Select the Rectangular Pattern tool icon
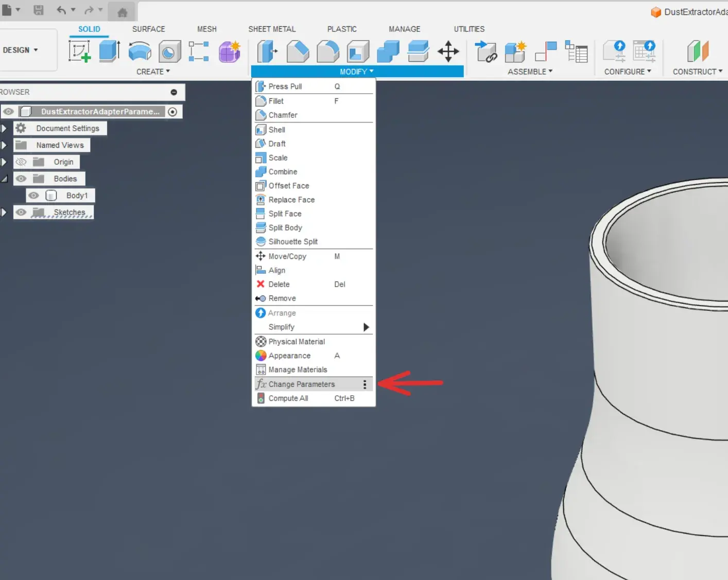The image size is (728, 580). [x=199, y=51]
